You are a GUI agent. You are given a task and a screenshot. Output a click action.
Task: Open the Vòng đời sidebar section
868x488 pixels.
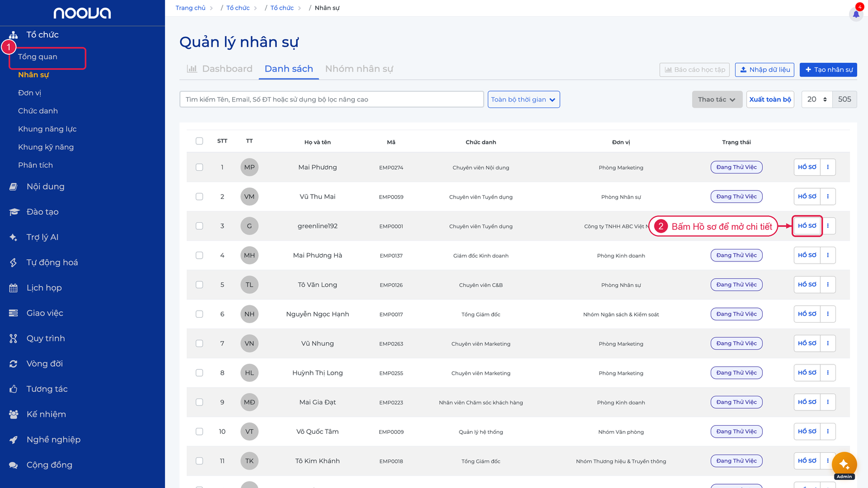pos(44,364)
